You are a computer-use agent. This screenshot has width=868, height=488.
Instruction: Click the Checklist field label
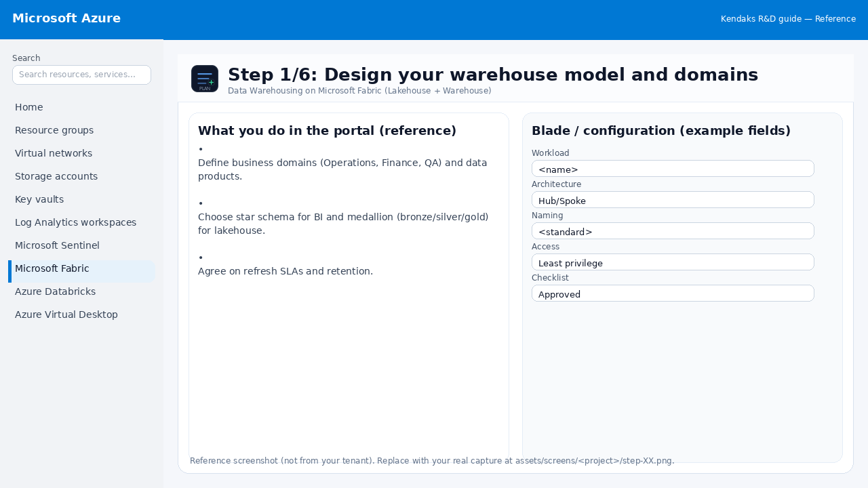point(550,278)
